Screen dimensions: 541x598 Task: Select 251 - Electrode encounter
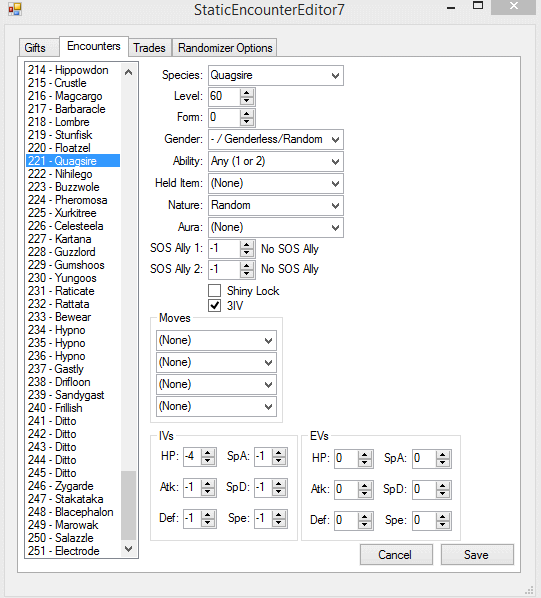point(73,551)
